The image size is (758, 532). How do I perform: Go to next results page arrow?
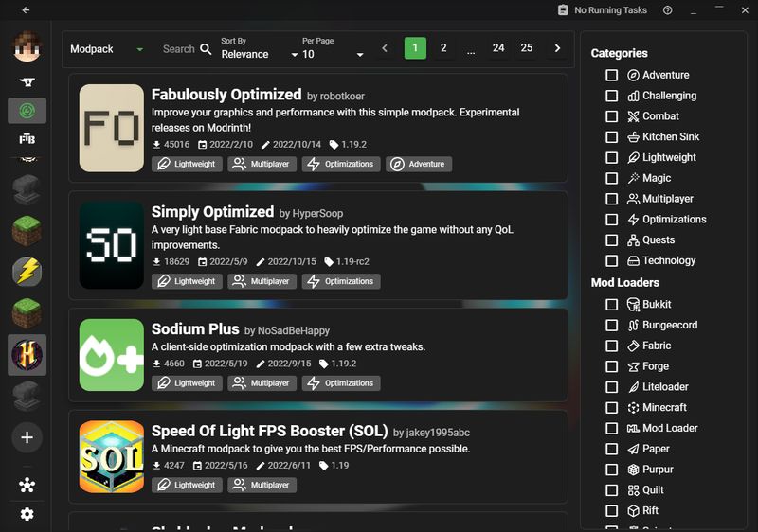(x=557, y=47)
